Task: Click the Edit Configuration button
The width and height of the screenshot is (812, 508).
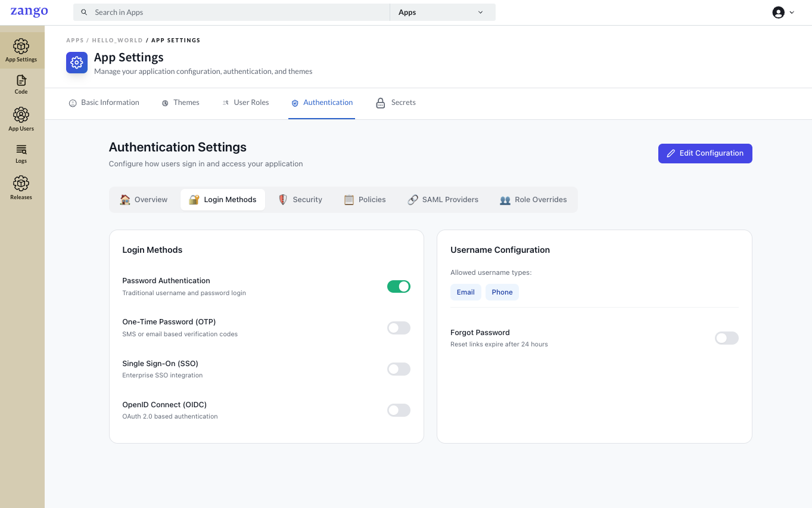Action: (705, 153)
